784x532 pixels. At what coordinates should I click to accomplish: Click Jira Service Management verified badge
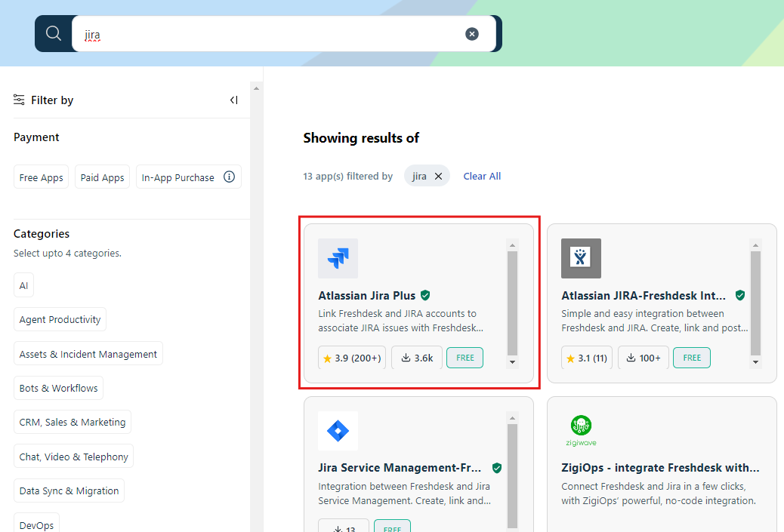[497, 468]
